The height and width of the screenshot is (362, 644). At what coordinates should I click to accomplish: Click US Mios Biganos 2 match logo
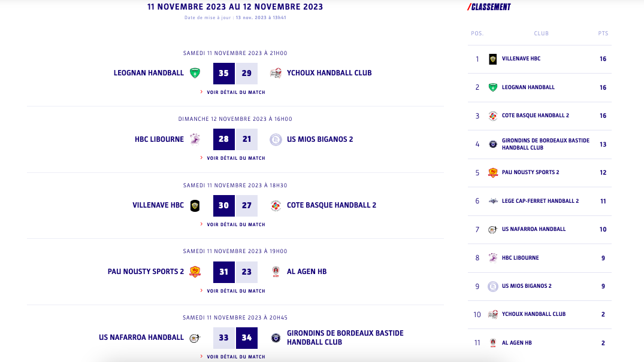276,139
